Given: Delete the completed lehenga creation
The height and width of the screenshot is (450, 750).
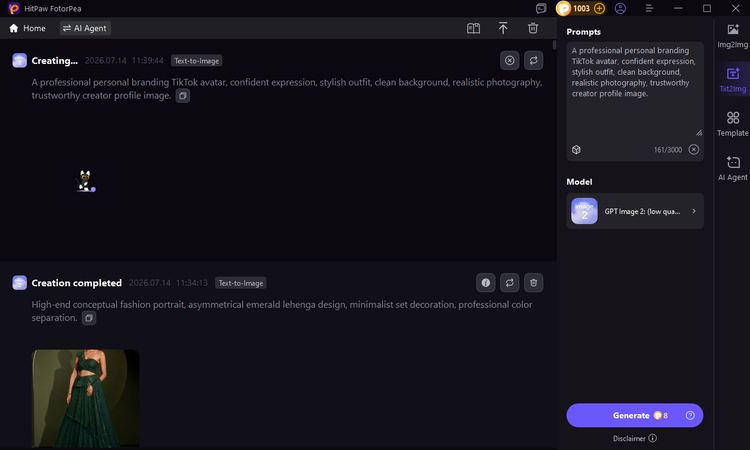Looking at the screenshot, I should [x=533, y=283].
